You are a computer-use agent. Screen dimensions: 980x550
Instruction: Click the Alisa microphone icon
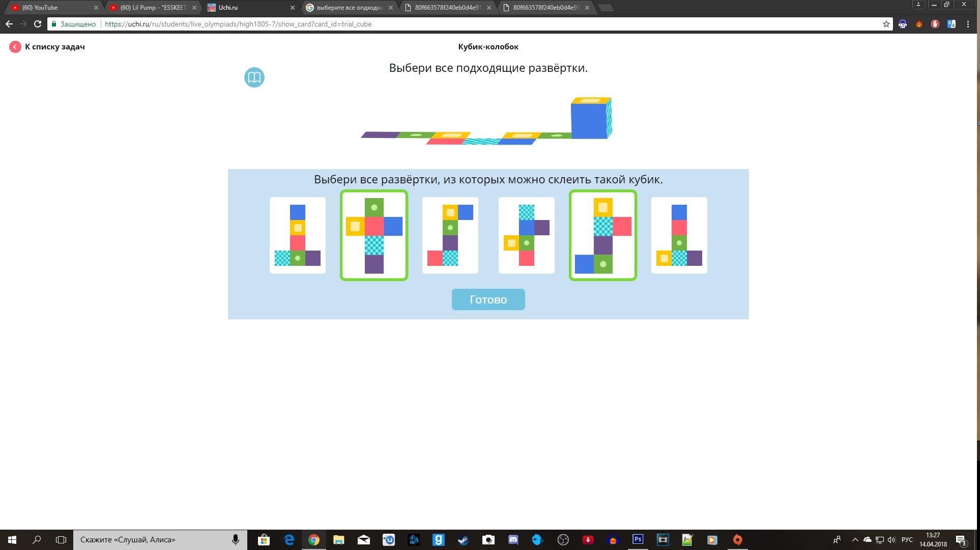click(x=236, y=540)
